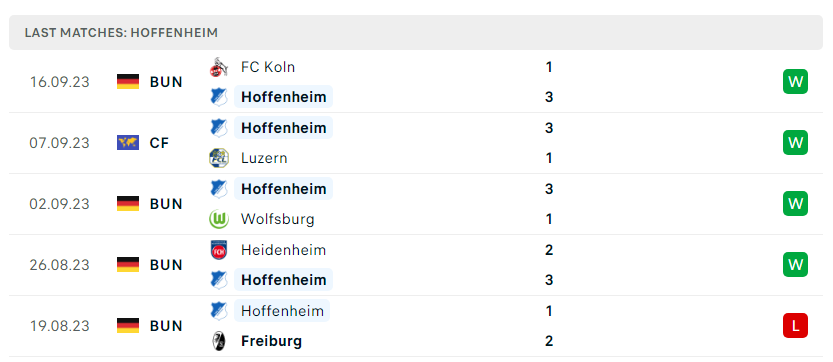Click the CF competition label
This screenshot has width=833, height=362.
click(159, 143)
